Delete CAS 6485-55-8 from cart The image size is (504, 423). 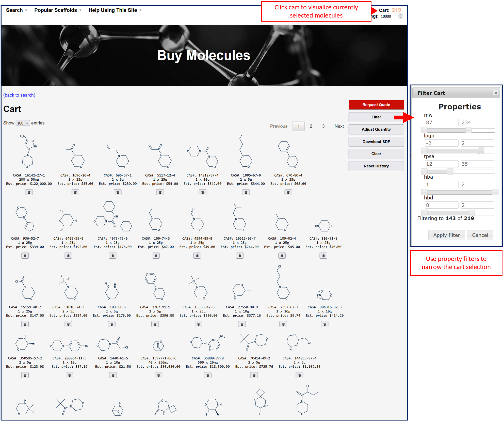pyautogui.click(x=68, y=256)
